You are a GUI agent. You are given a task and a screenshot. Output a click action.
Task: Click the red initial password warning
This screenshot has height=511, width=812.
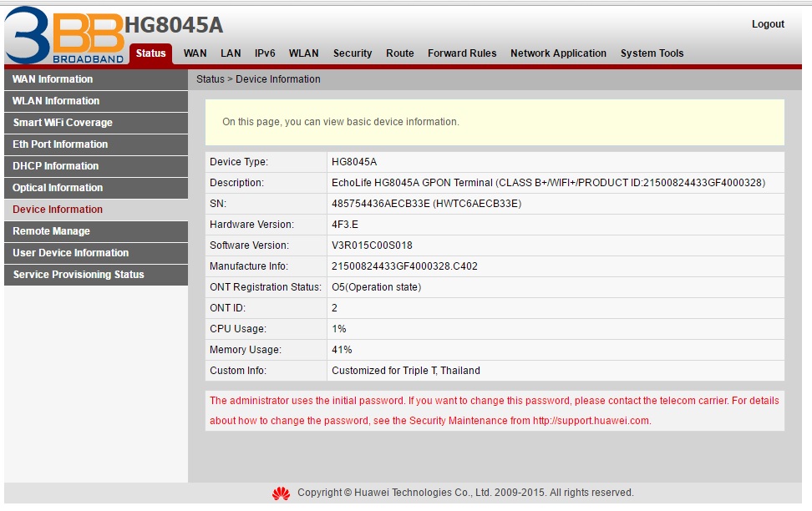(494, 411)
